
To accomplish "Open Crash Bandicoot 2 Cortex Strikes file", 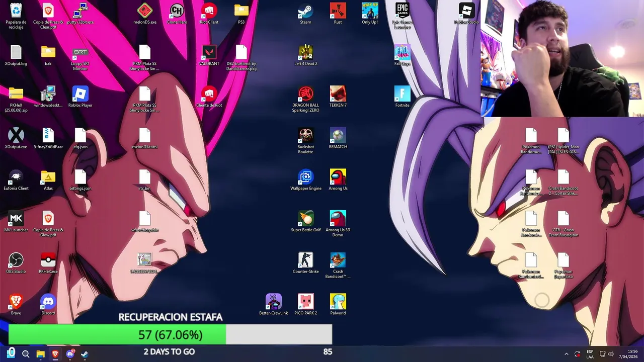I will pos(563,183).
